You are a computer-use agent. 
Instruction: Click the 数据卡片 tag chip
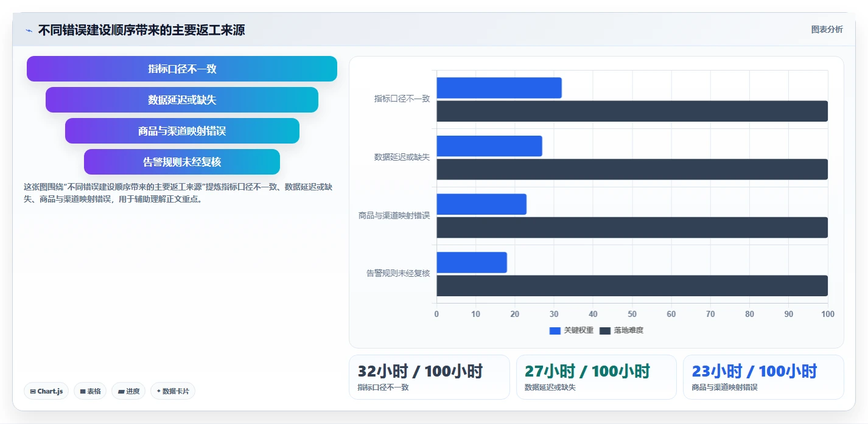[173, 391]
